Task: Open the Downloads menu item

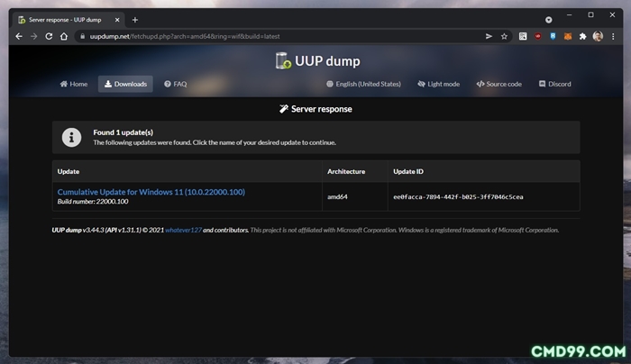Action: pyautogui.click(x=125, y=84)
